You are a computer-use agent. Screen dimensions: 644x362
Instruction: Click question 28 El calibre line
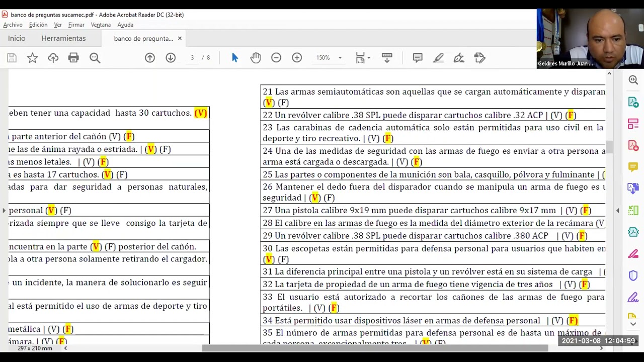[434, 223]
